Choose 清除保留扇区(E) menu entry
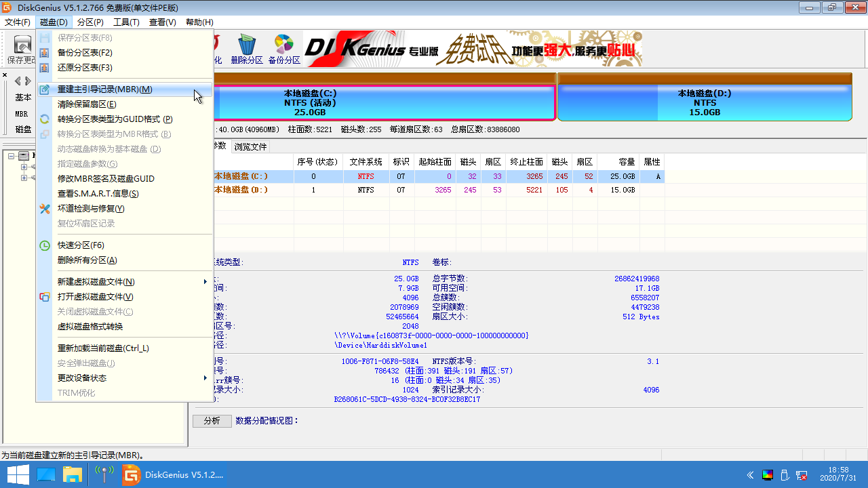 (x=125, y=104)
